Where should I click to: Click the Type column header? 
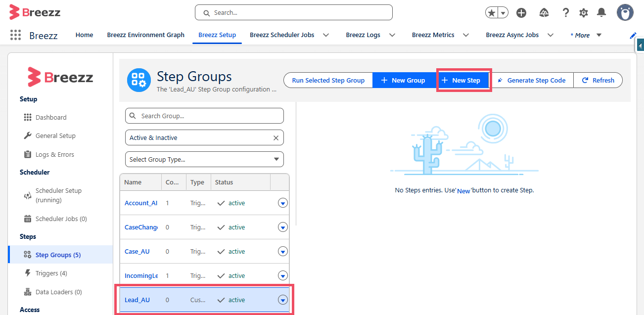pyautogui.click(x=198, y=182)
